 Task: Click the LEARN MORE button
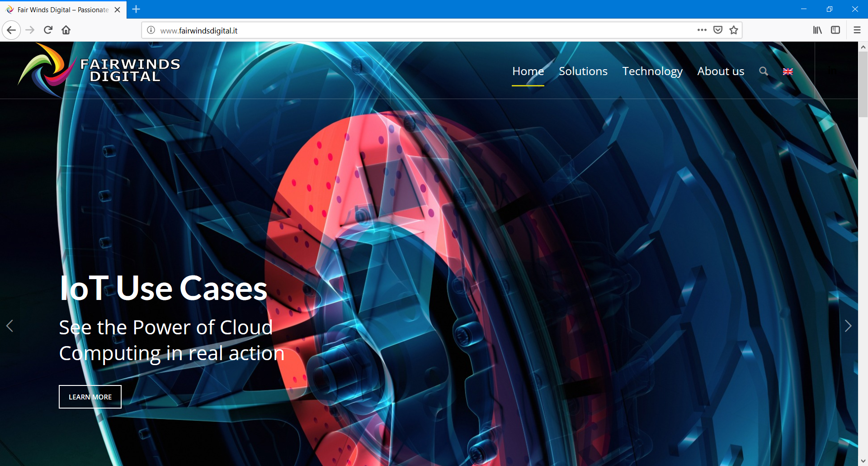point(90,397)
